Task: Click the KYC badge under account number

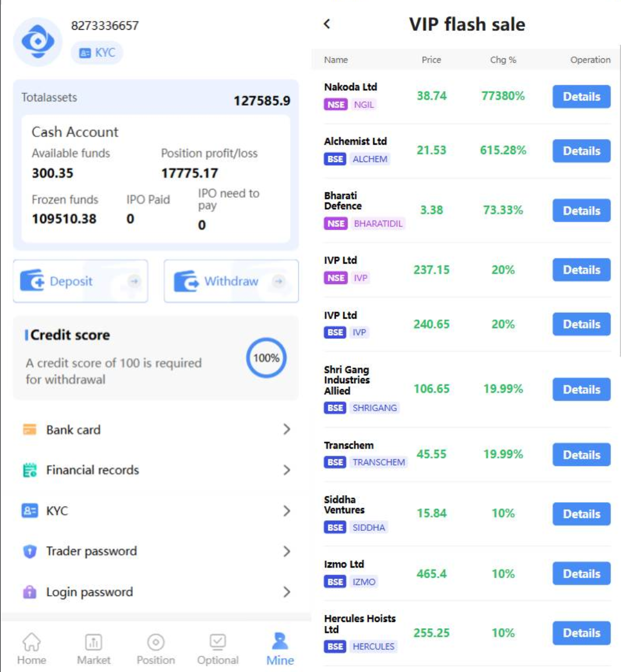Action: click(97, 52)
